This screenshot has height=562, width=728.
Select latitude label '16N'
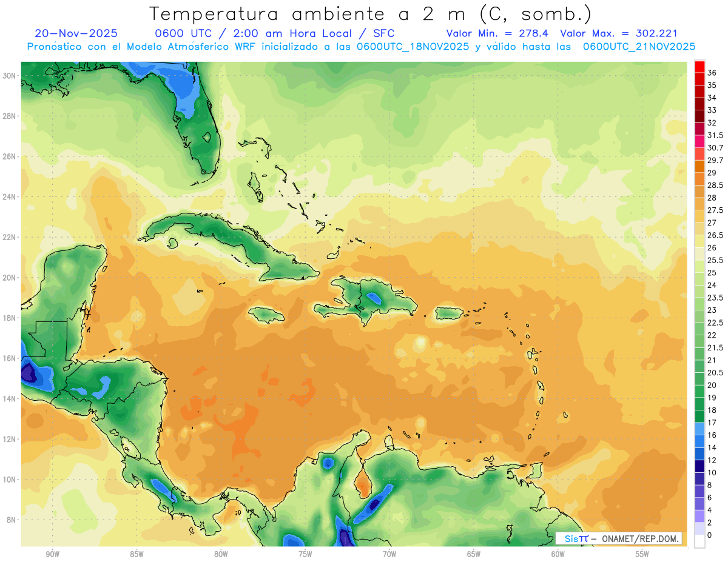click(x=9, y=358)
